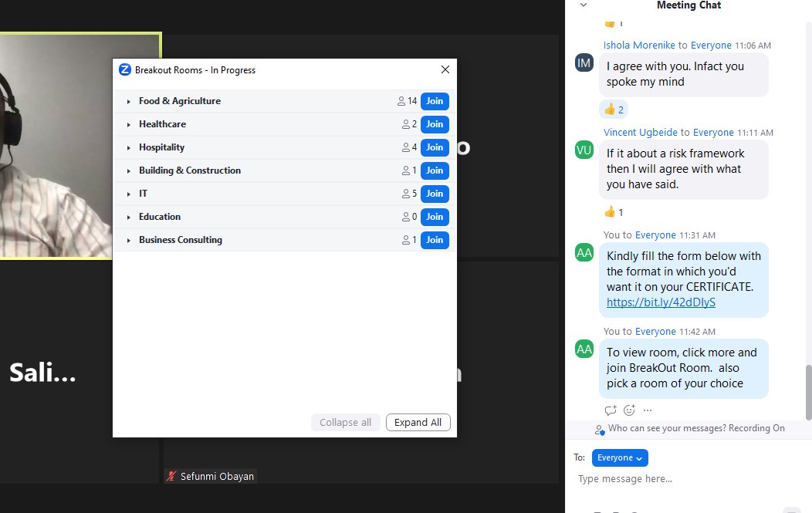Click the Sali... participant name
The width and height of the screenshot is (812, 513).
pyautogui.click(x=42, y=373)
